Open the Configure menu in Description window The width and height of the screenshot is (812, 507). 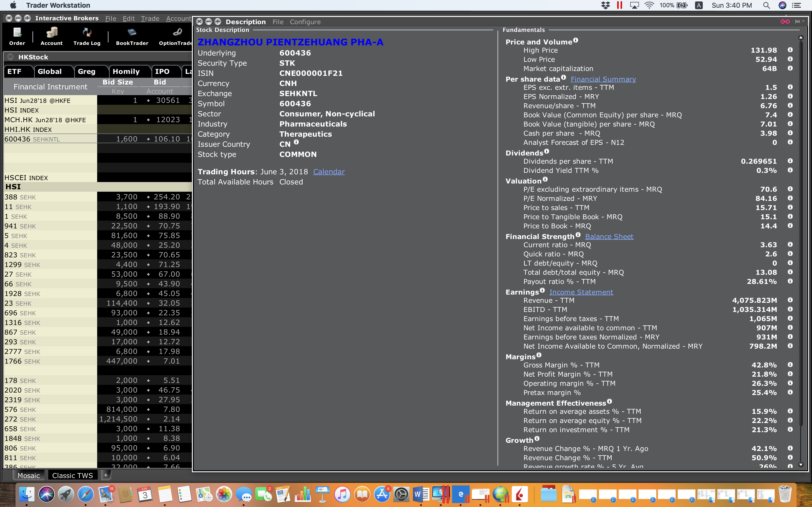[x=305, y=22]
